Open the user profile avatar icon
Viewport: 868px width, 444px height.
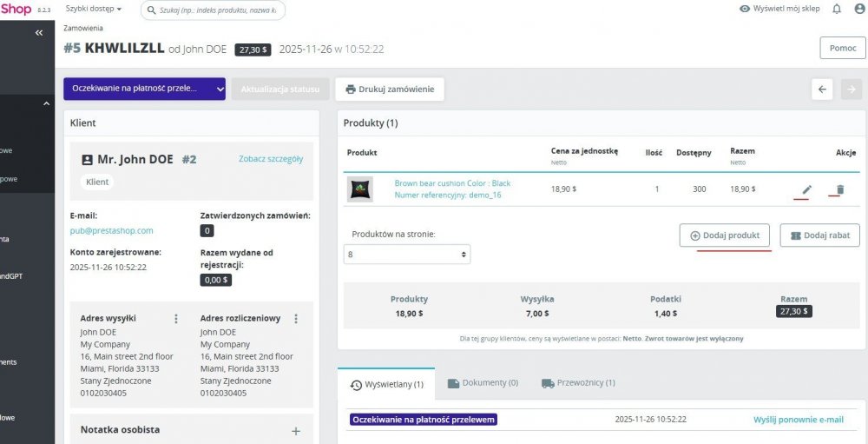tap(859, 9)
